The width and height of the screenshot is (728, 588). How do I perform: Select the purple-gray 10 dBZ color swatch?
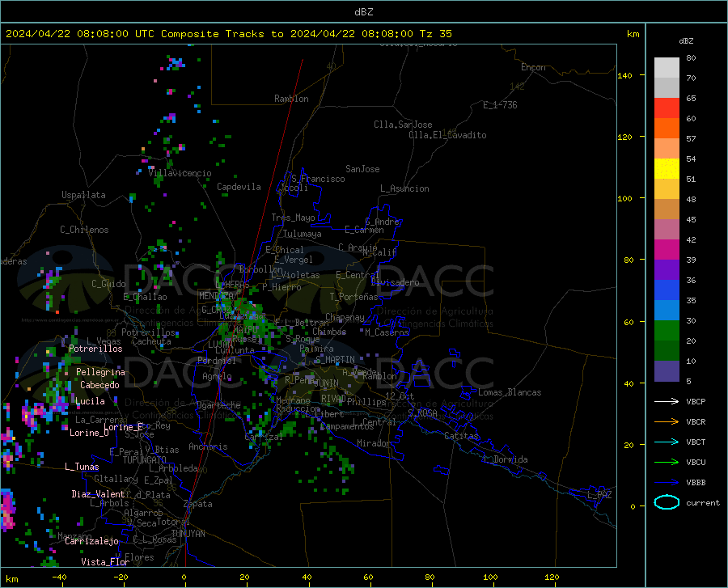pos(667,370)
